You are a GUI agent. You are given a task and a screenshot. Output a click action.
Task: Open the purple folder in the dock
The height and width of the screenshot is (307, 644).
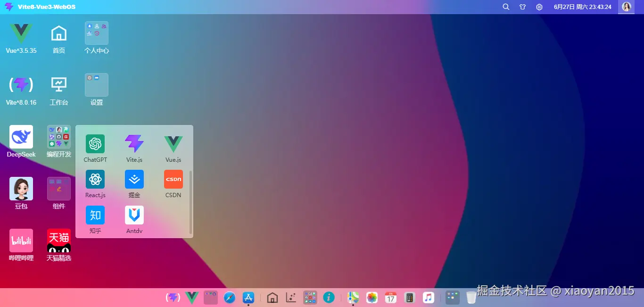pos(211,298)
